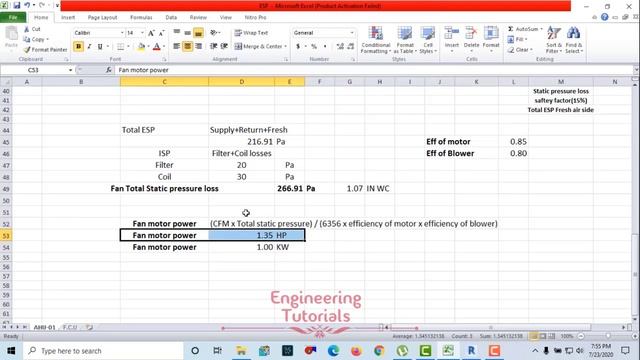640x360 pixels.
Task: Open Sort & Filter
Action: click(x=554, y=40)
